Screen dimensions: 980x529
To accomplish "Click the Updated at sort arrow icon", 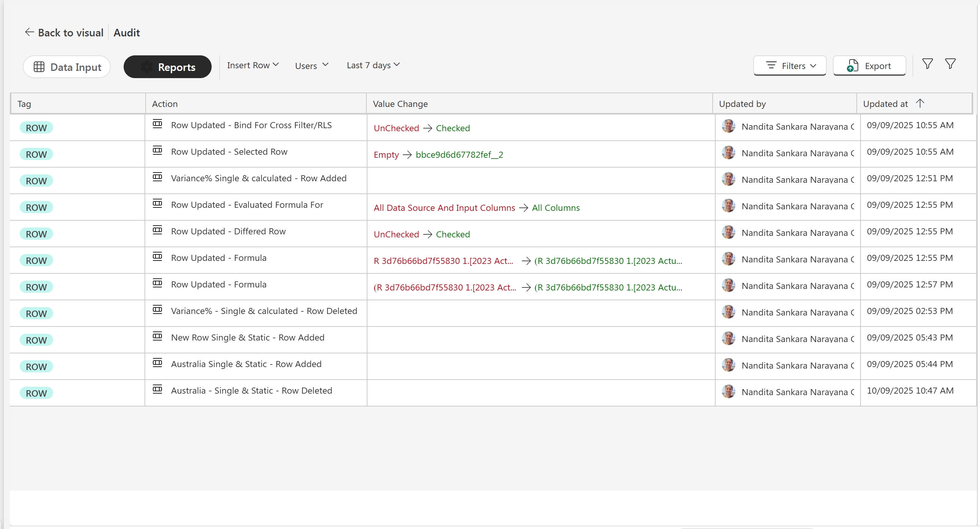I will [x=920, y=104].
